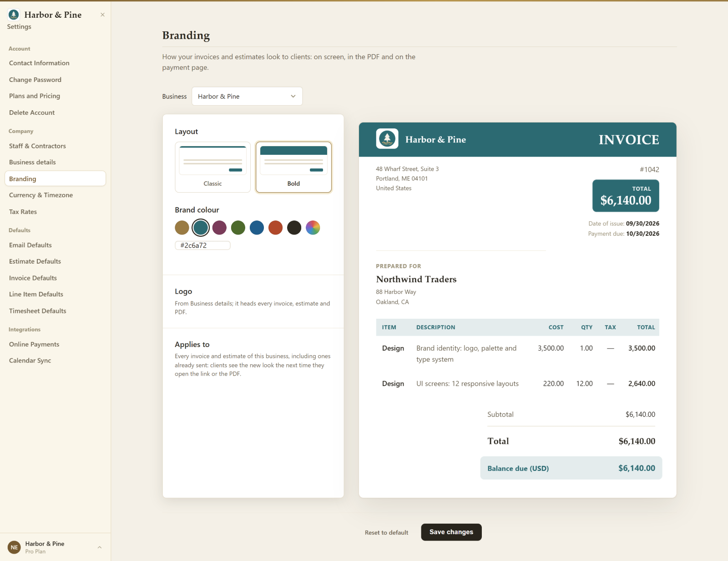Select the Classic layout option
The image size is (728, 561).
point(212,167)
